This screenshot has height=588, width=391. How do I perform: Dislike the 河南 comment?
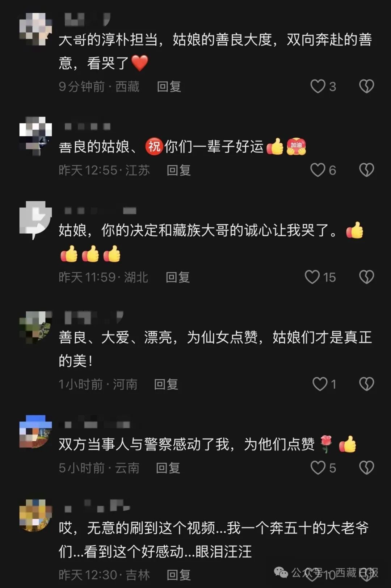[x=366, y=384]
